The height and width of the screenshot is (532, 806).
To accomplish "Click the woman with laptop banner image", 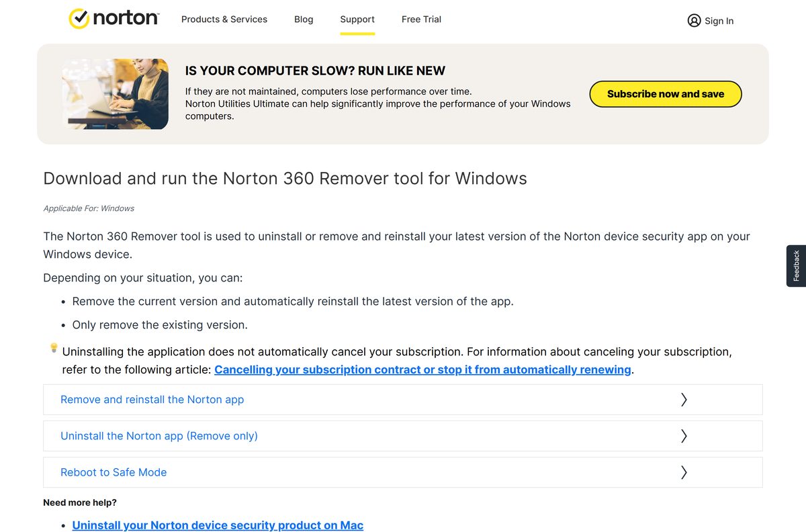I will click(x=116, y=94).
